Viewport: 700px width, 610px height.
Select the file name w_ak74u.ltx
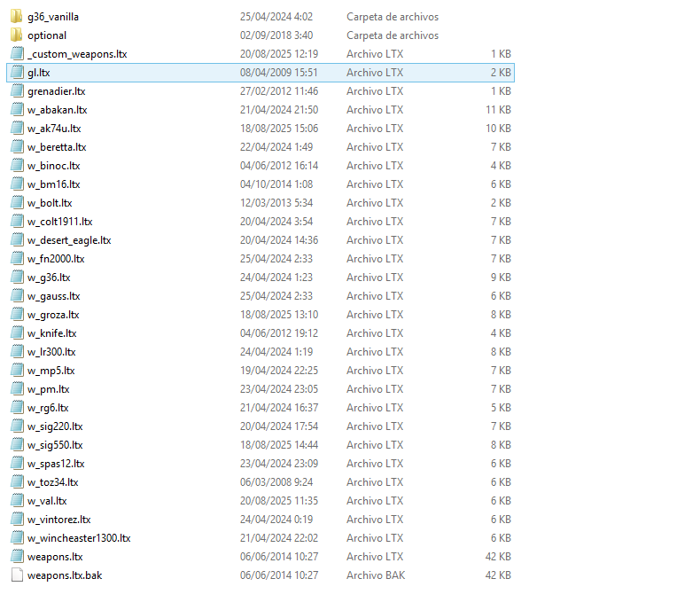click(x=54, y=129)
